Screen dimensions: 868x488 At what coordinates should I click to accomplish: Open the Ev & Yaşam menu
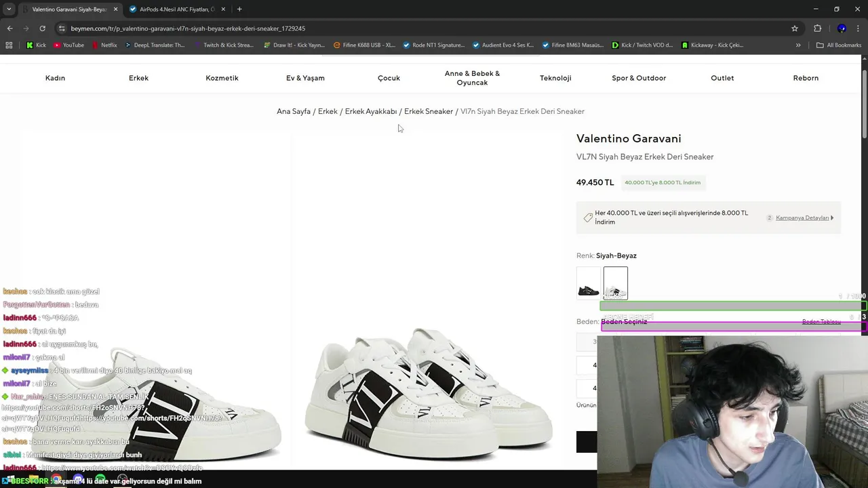click(x=305, y=78)
